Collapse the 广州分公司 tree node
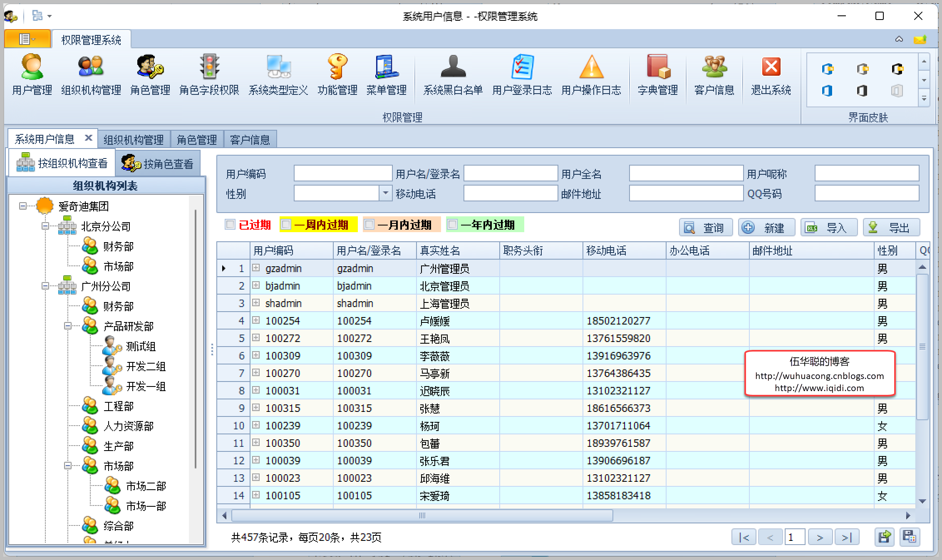Screen dimensions: 942x560 pos(45,286)
